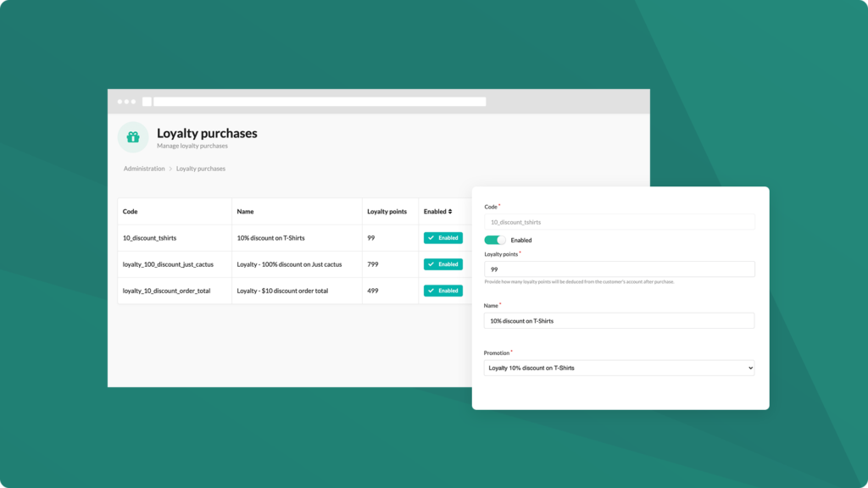Click the browser window dots at top left
This screenshot has height=488, width=868.
(x=128, y=101)
